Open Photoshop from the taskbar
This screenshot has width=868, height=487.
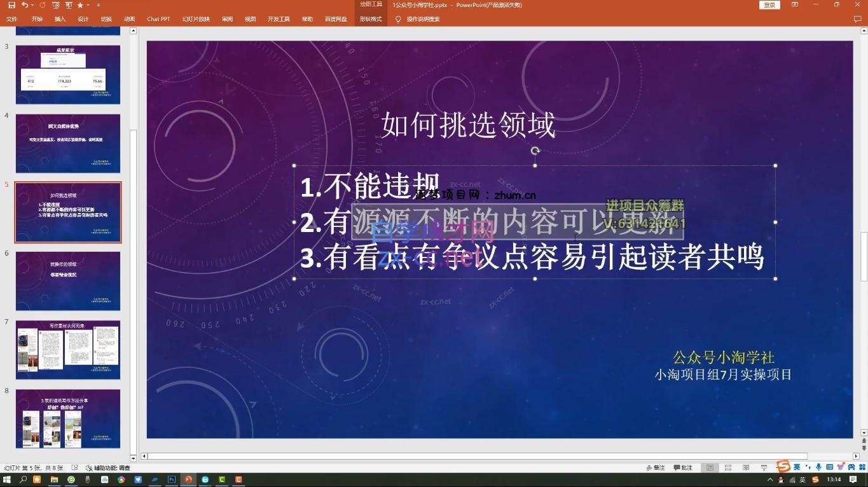tap(172, 479)
